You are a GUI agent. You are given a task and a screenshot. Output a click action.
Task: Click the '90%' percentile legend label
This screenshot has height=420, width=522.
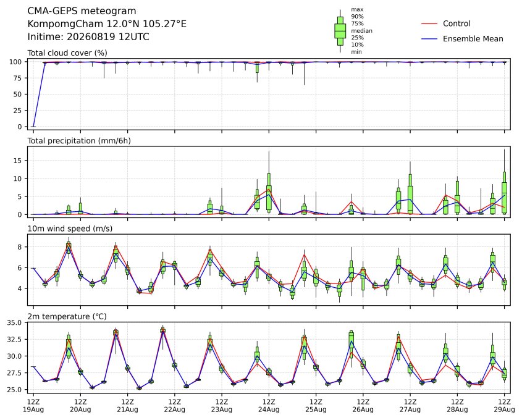357,17
